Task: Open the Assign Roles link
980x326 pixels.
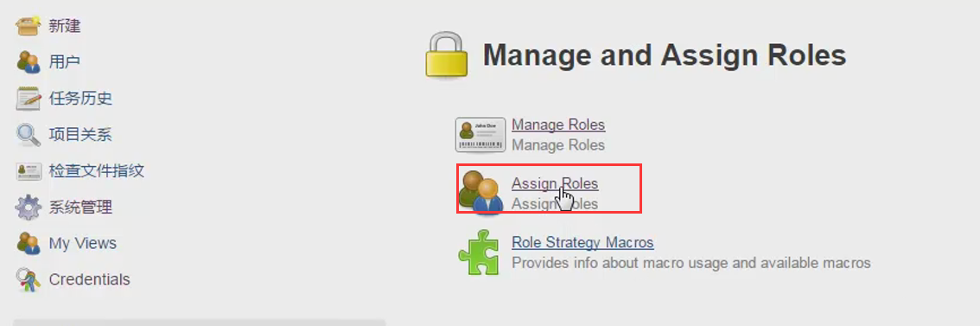Action: point(555,183)
